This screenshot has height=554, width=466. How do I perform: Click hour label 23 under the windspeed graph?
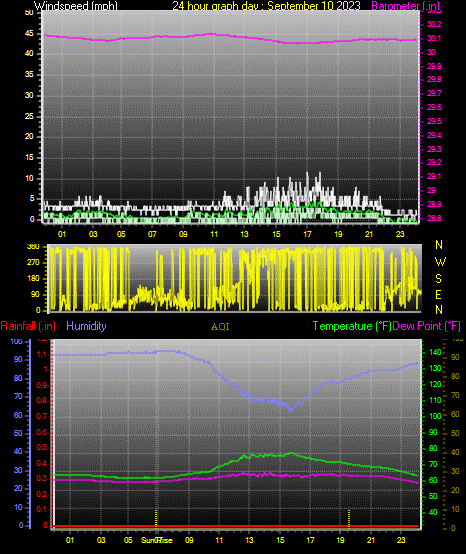coord(400,234)
